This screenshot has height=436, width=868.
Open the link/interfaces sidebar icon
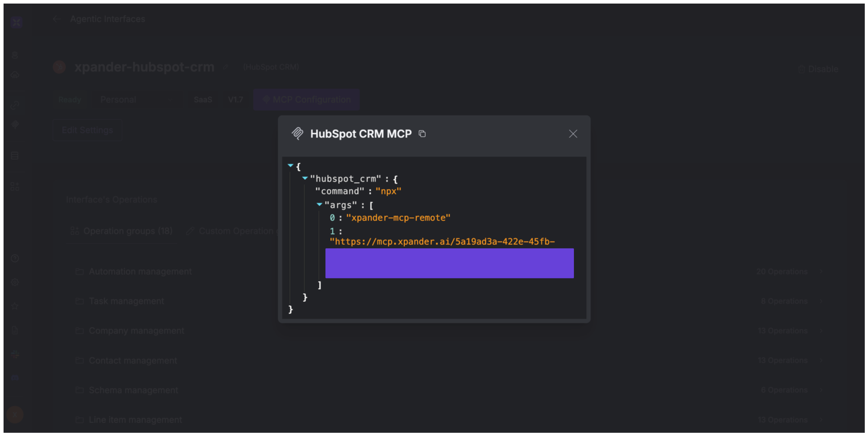coord(15,105)
